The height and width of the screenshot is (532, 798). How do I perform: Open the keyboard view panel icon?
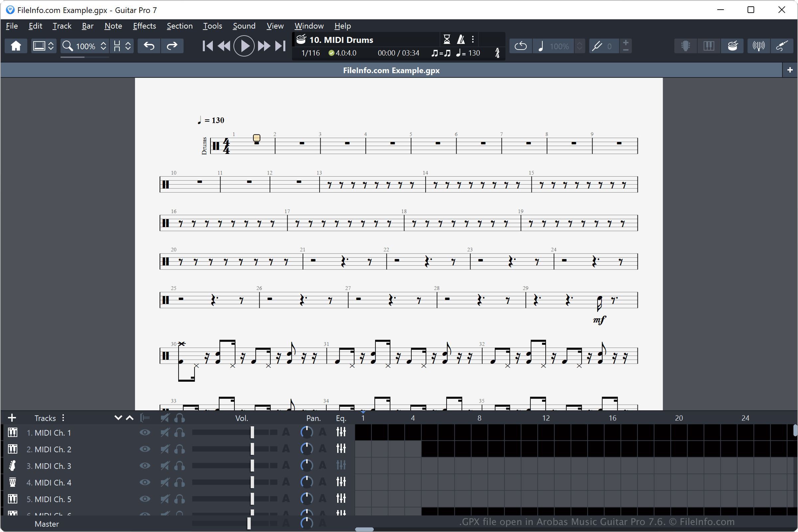point(709,46)
